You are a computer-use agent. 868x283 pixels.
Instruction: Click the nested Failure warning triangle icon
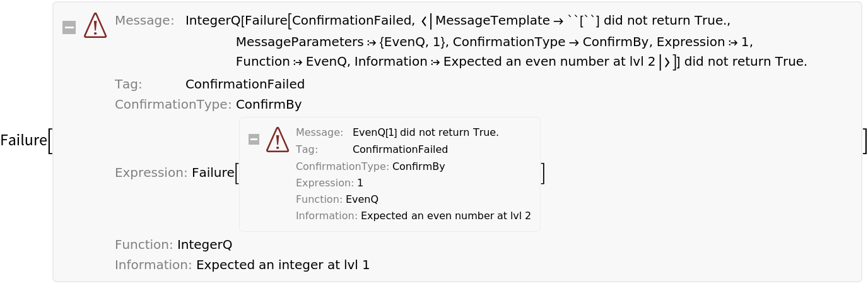coord(278,140)
